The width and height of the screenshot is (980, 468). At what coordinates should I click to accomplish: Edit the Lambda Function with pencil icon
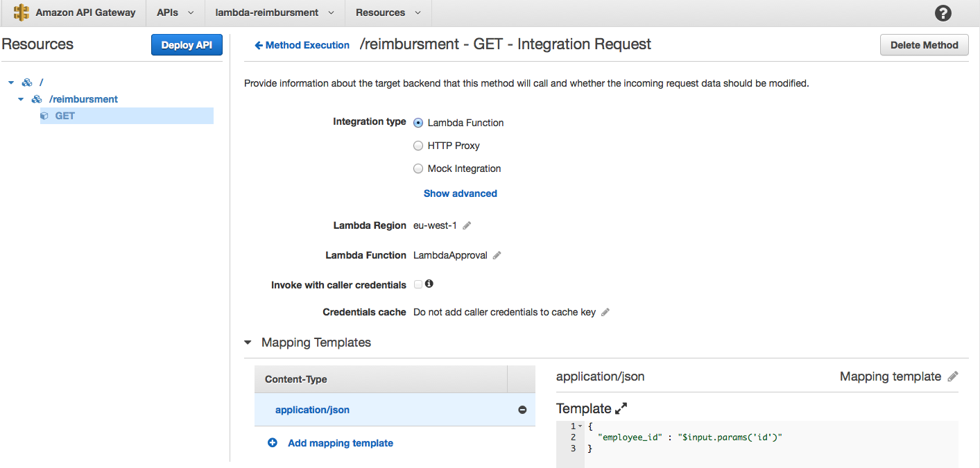496,254
